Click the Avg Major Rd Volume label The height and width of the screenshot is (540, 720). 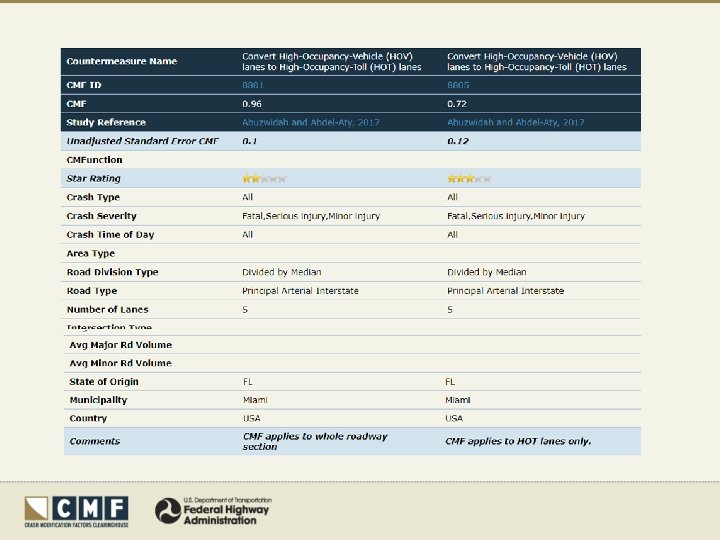click(x=121, y=345)
